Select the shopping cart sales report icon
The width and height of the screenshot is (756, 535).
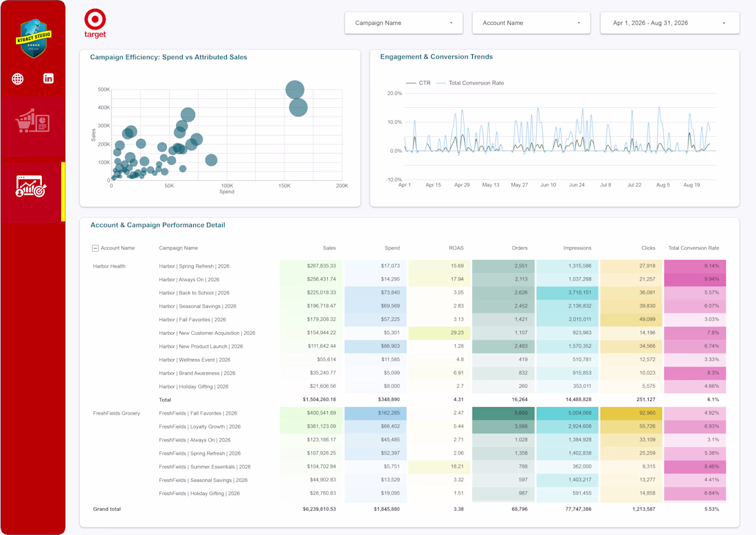coord(32,121)
